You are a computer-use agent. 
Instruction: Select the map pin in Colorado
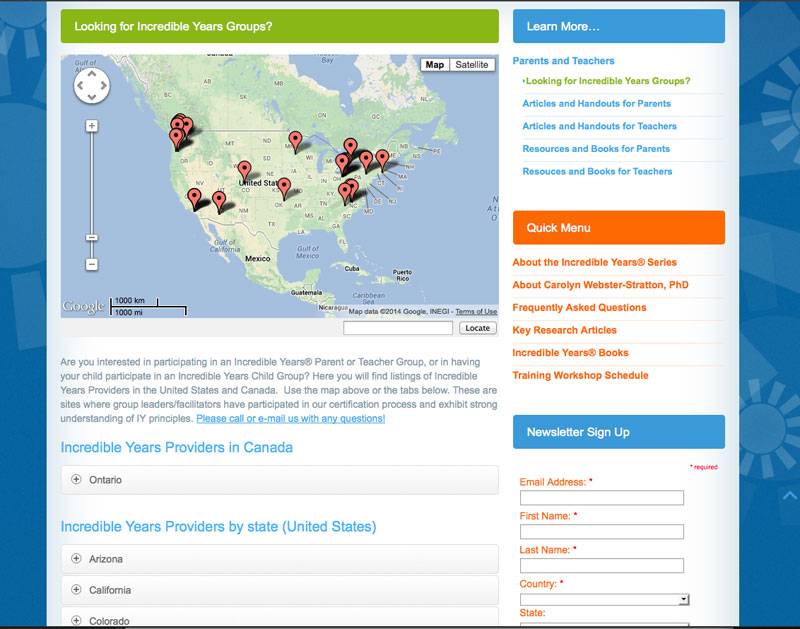coord(245,172)
